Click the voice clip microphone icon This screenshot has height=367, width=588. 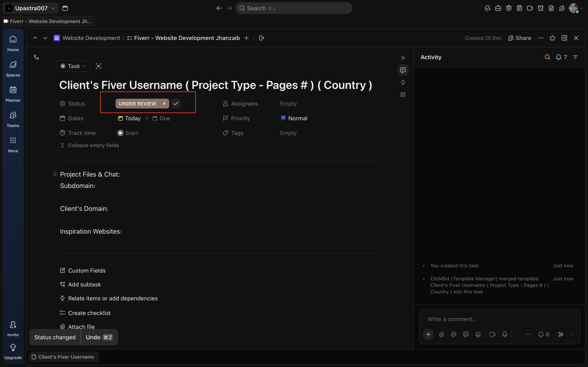505,334
